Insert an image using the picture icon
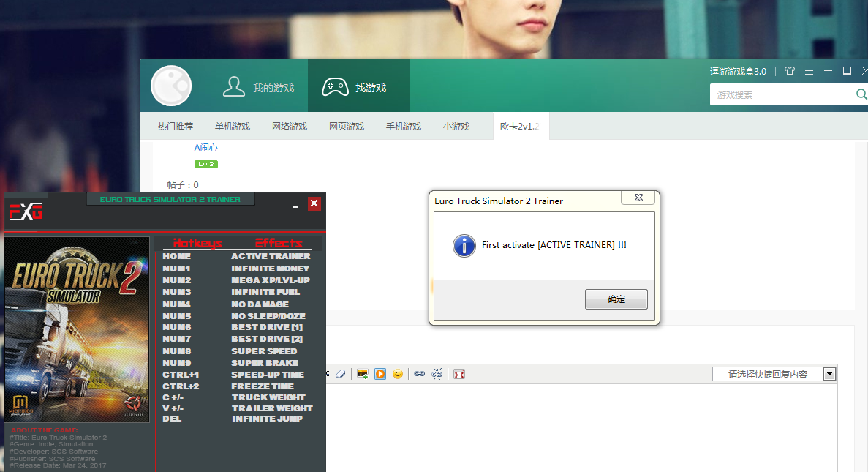Screen dimensions: 868x472 point(363,374)
